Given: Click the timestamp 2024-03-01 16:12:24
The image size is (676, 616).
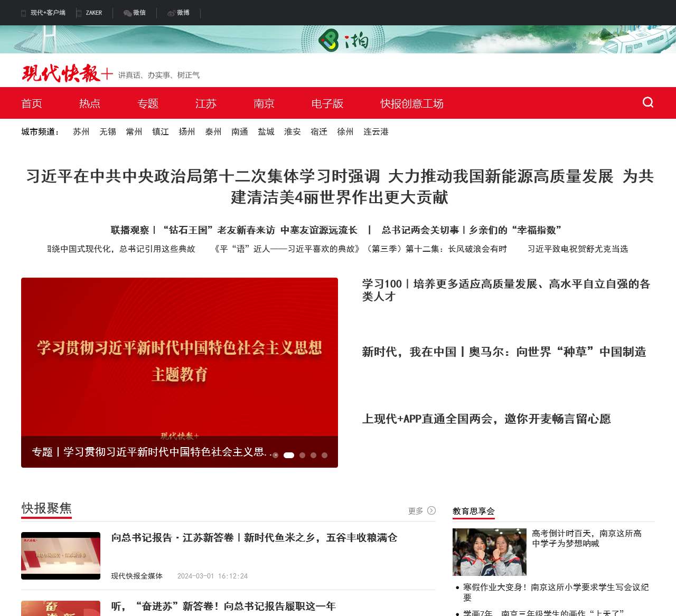Looking at the screenshot, I should coord(212,576).
